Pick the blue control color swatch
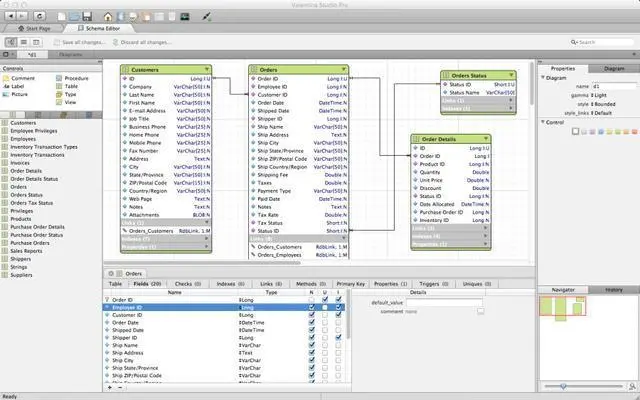640x400 pixels. [x=600, y=131]
